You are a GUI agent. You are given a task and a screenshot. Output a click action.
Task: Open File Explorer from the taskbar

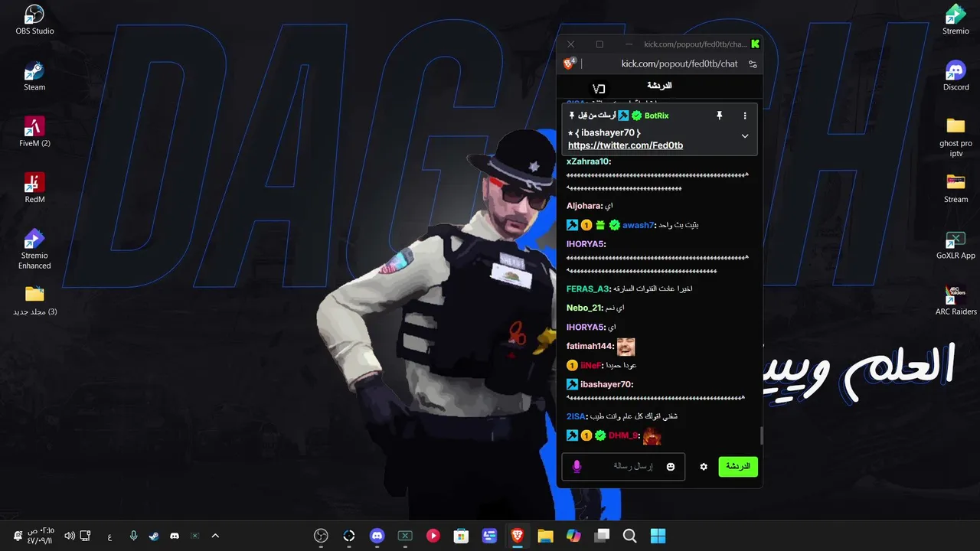(545, 536)
